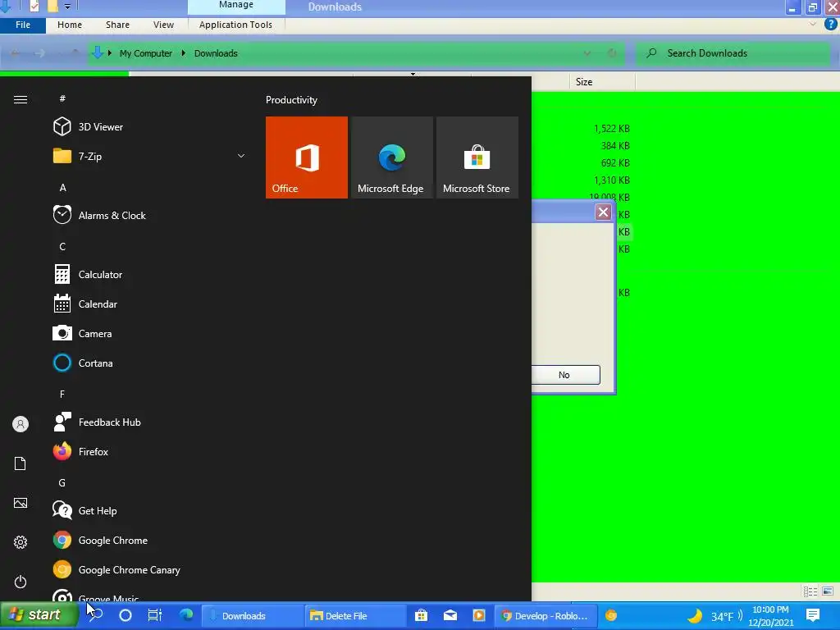840x630 pixels.
Task: Launch Google Chrome Canary
Action: coord(116,569)
